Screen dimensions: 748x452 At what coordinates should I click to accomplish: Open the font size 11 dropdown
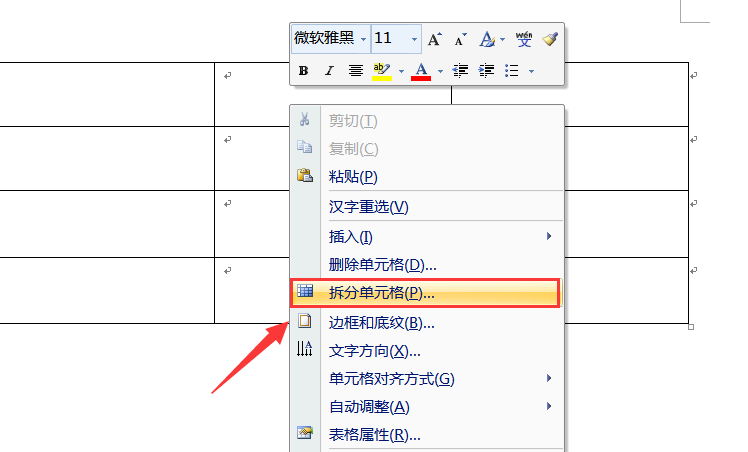(414, 39)
